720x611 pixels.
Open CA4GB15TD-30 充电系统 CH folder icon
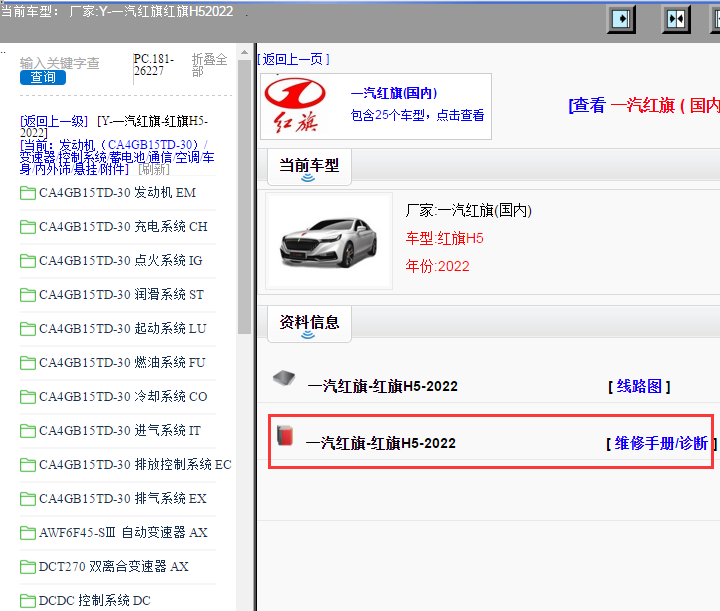click(x=28, y=227)
